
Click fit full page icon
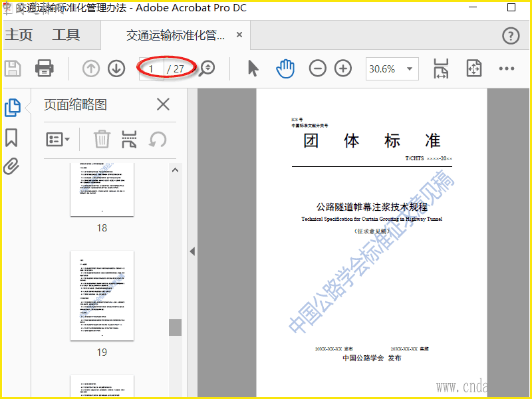click(x=473, y=68)
